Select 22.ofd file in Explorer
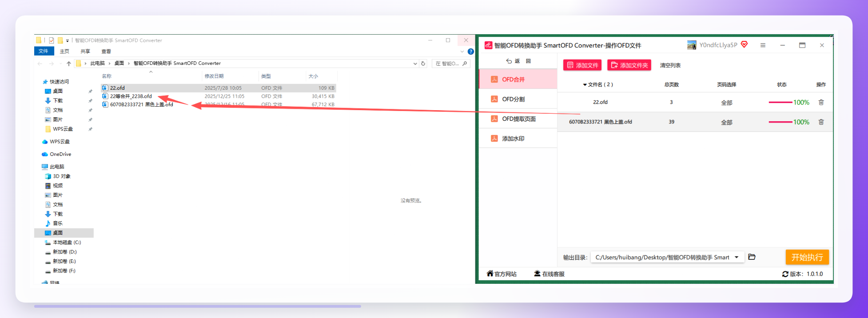The width and height of the screenshot is (868, 318). (x=117, y=88)
